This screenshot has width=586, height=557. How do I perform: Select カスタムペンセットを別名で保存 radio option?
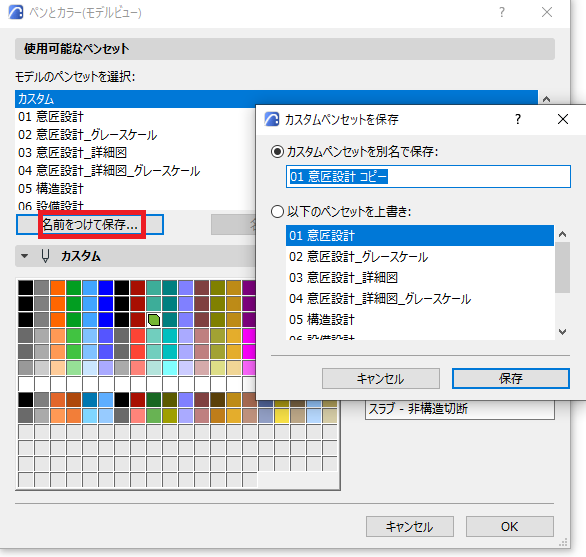[x=277, y=152]
